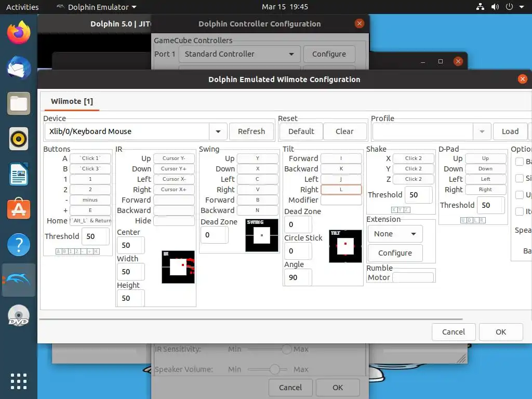
Task: Click Configure for Port 1 controller
Action: [329, 54]
